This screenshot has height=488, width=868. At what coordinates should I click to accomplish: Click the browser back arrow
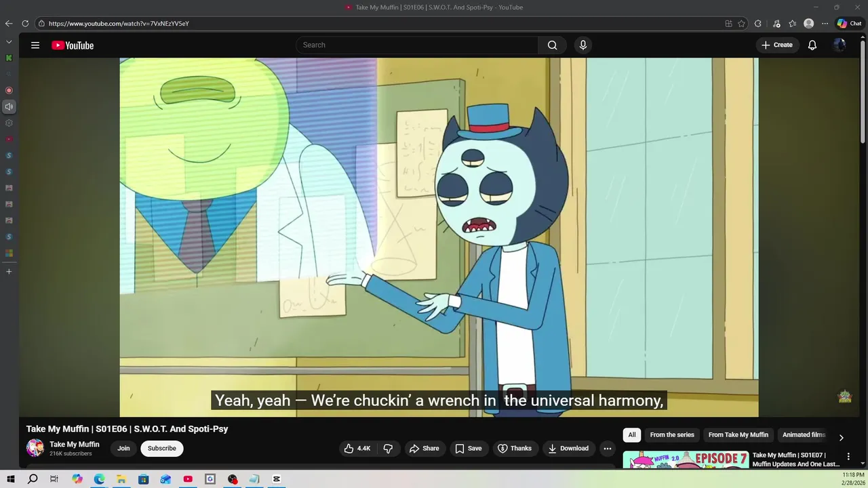(9, 24)
